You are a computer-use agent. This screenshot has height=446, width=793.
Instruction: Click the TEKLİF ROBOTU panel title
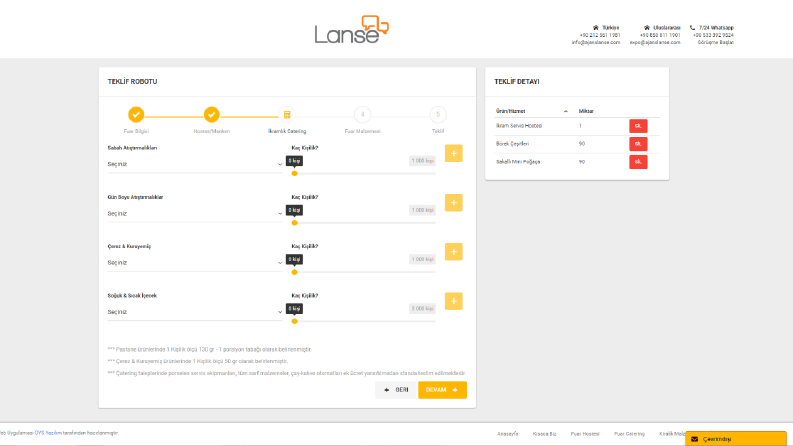pyautogui.click(x=133, y=81)
